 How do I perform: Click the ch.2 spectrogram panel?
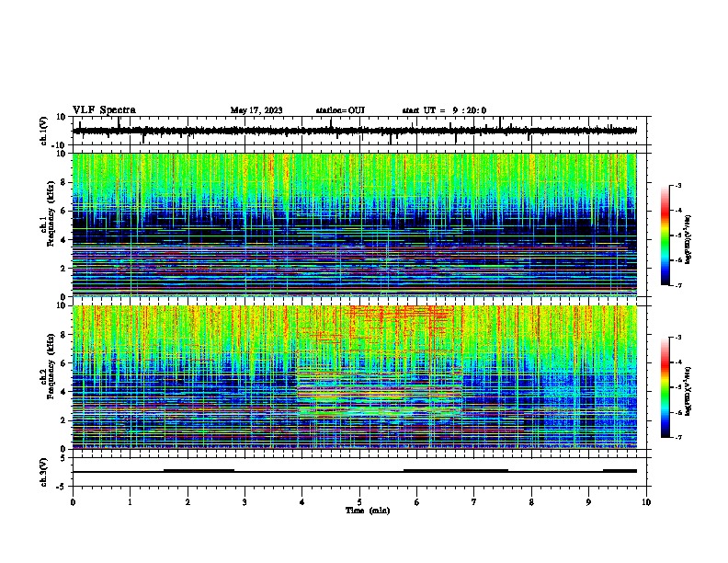point(355,377)
